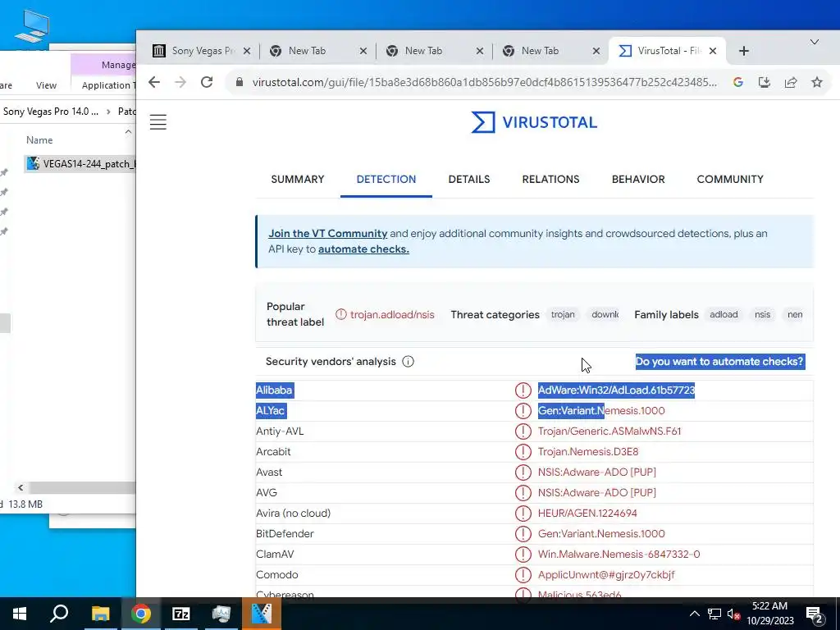
Task: Bookmark this page with star icon
Action: tap(816, 82)
